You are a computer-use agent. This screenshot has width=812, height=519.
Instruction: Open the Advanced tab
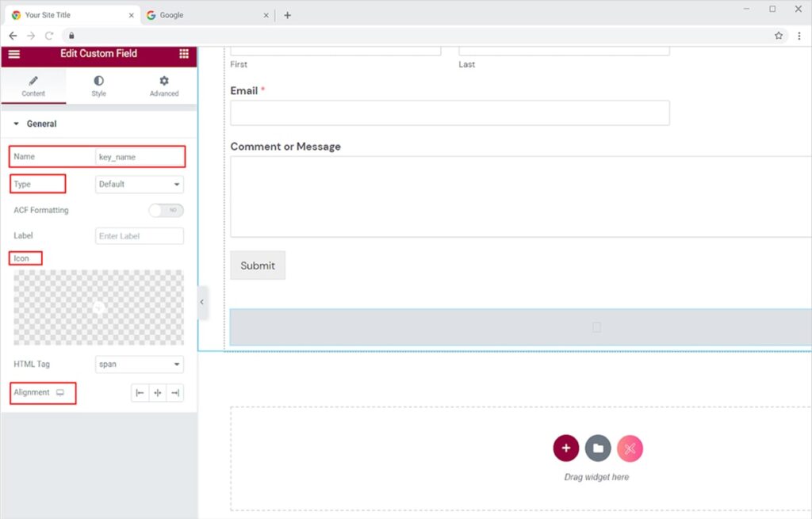pyautogui.click(x=163, y=86)
